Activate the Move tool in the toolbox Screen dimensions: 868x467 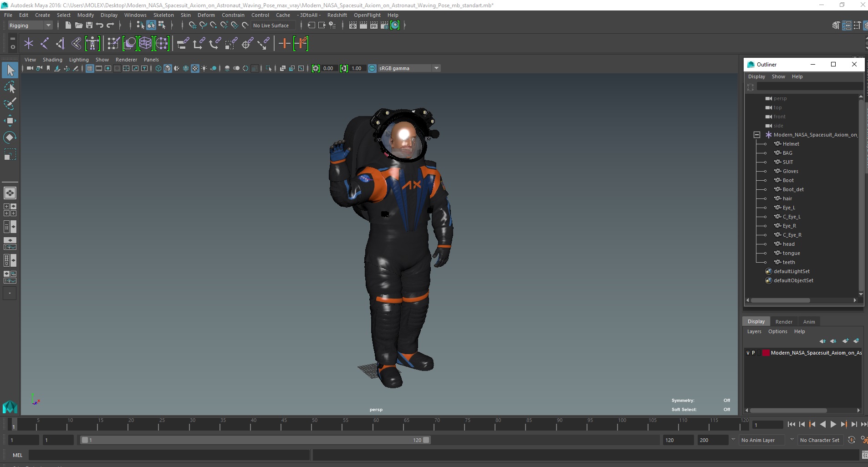(x=10, y=121)
